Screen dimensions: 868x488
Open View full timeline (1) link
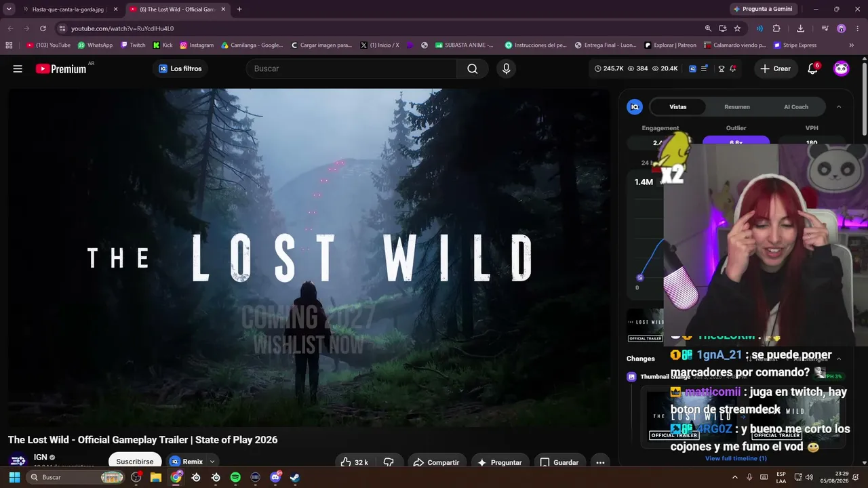(736, 458)
